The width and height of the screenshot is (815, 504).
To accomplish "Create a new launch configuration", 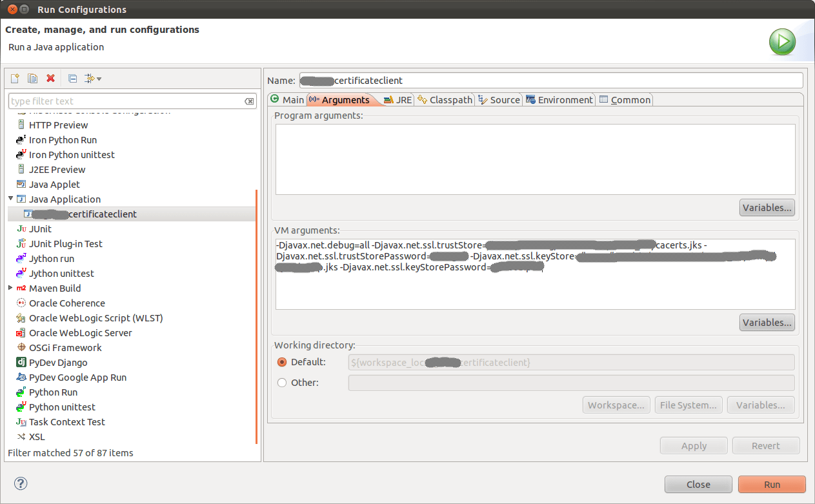I will point(14,78).
